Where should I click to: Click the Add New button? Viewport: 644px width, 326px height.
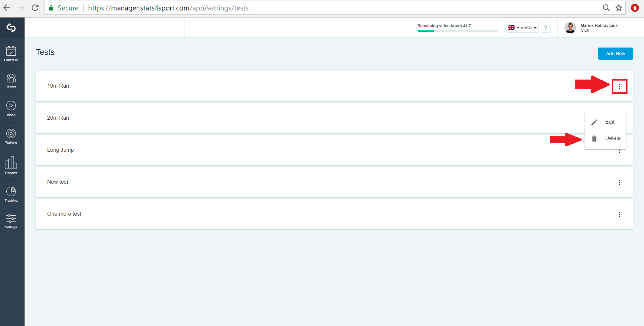(615, 54)
